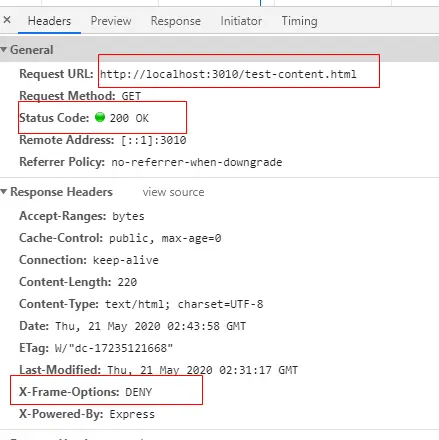The height and width of the screenshot is (440, 439).
Task: Click the X-Frame-Options header name
Action: [x=69, y=392]
